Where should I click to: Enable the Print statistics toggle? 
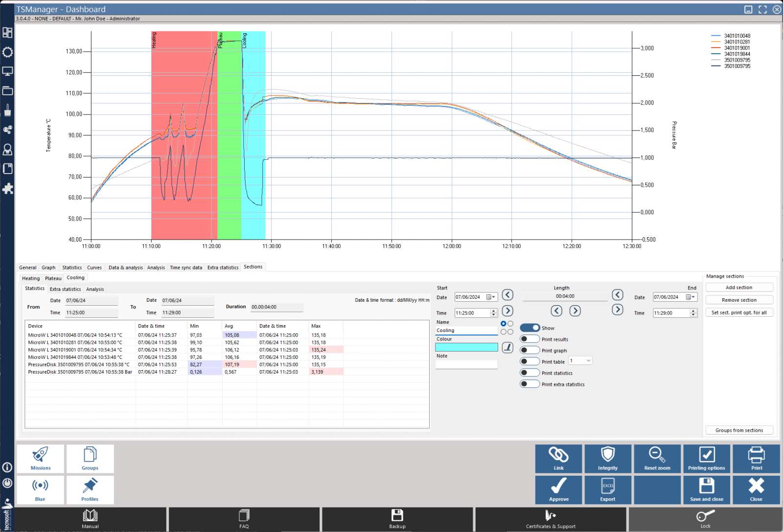click(x=530, y=372)
